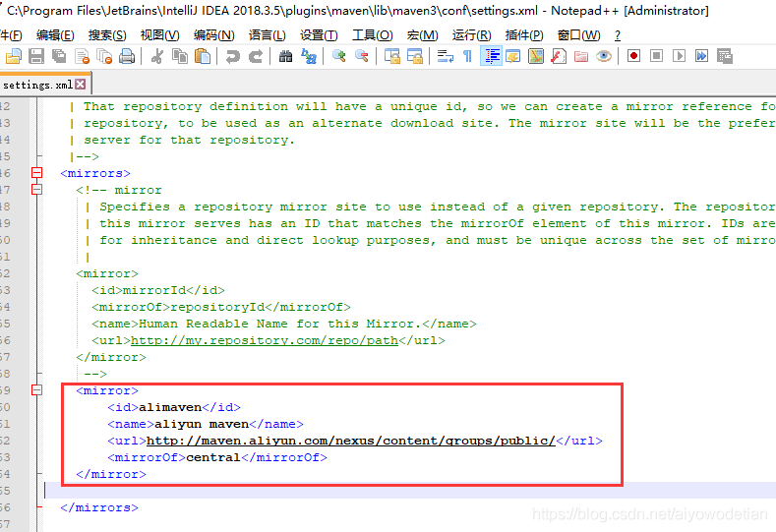This screenshot has height=532, width=776.
Task: Close current document via toolbar icon
Action: click(x=82, y=56)
